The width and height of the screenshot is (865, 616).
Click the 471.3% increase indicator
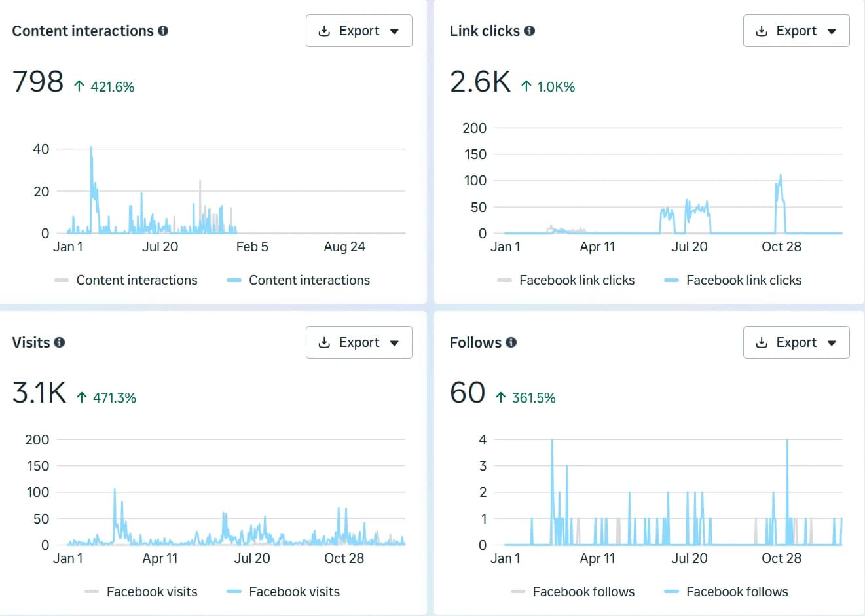coord(106,397)
